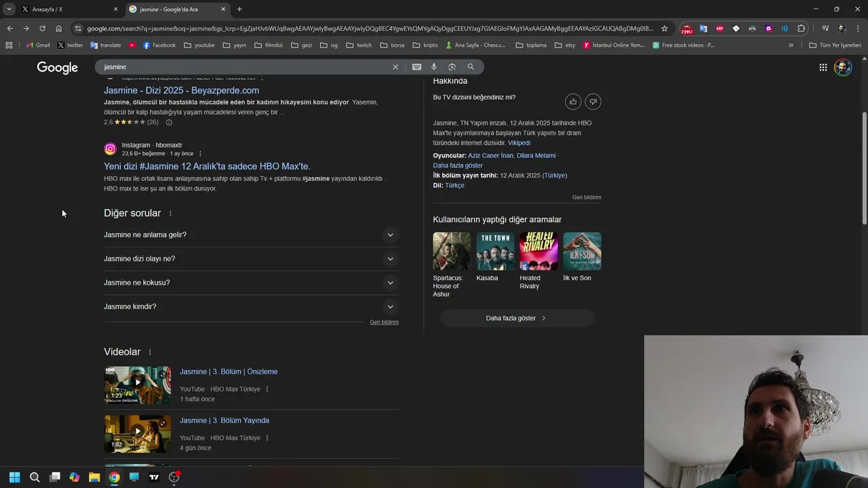Open options for the Instagram result
This screenshot has width=868, height=488.
(200, 154)
